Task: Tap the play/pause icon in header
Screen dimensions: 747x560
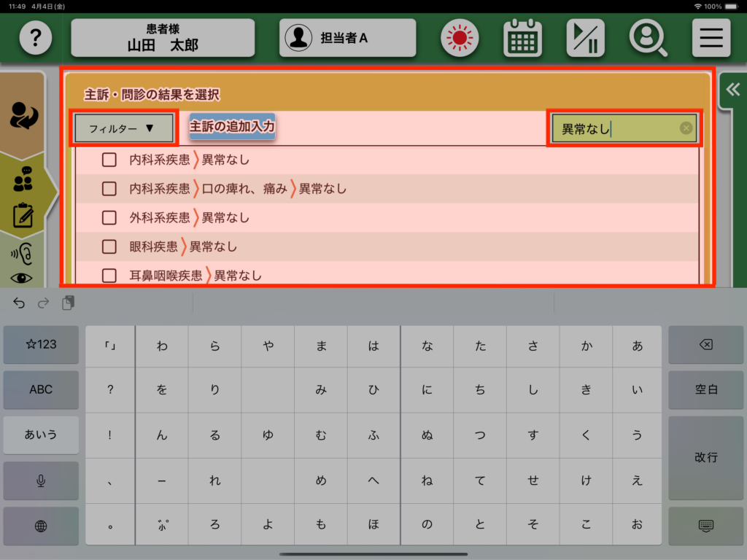Action: click(x=585, y=38)
